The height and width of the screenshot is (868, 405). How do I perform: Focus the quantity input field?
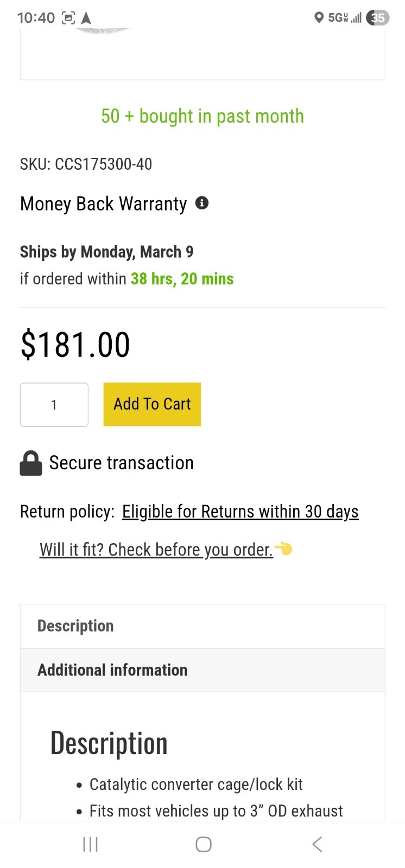pos(54,405)
